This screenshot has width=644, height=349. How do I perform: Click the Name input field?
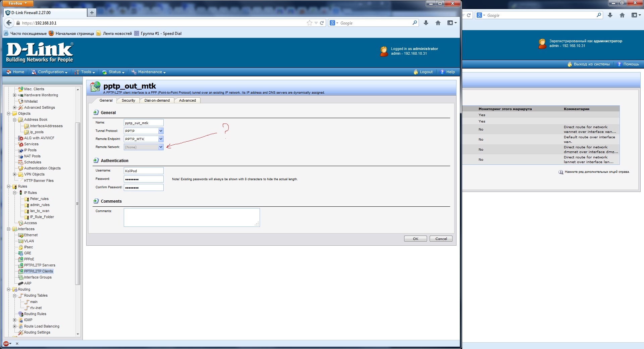point(144,123)
